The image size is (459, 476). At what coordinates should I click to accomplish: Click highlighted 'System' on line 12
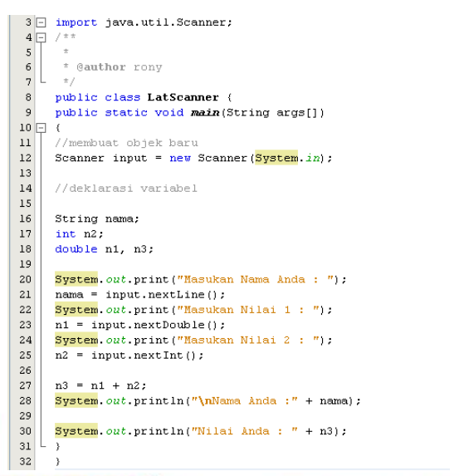276,158
